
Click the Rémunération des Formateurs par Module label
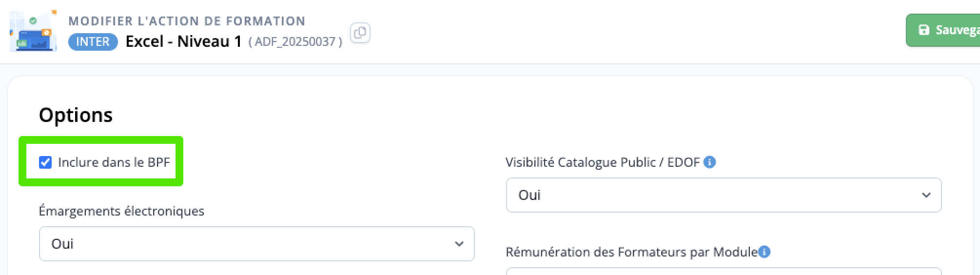(x=632, y=252)
